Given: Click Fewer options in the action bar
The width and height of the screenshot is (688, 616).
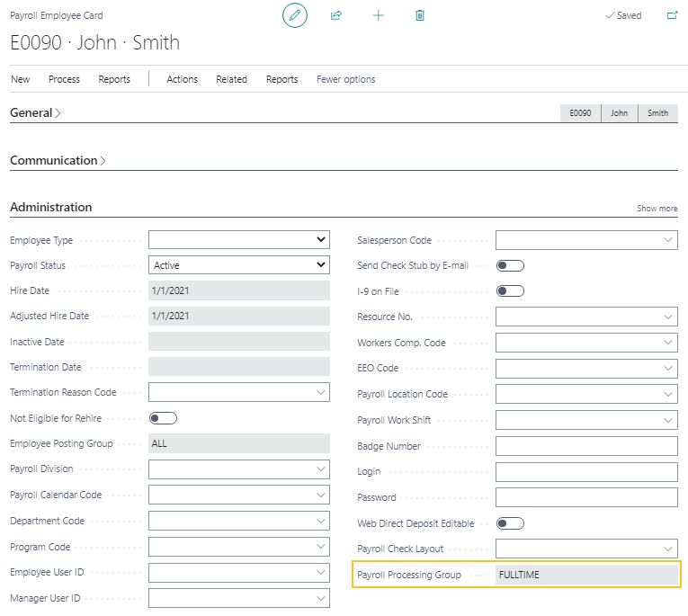Looking at the screenshot, I should coord(345,79).
